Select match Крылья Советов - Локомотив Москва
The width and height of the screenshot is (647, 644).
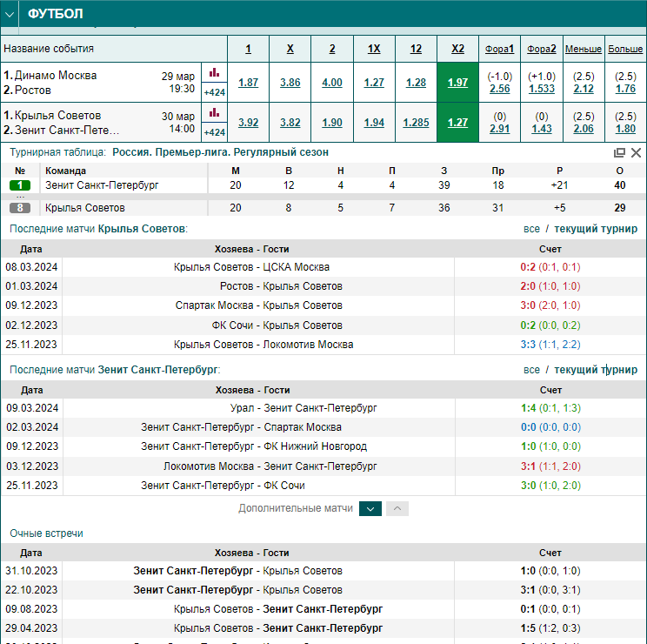click(x=263, y=345)
